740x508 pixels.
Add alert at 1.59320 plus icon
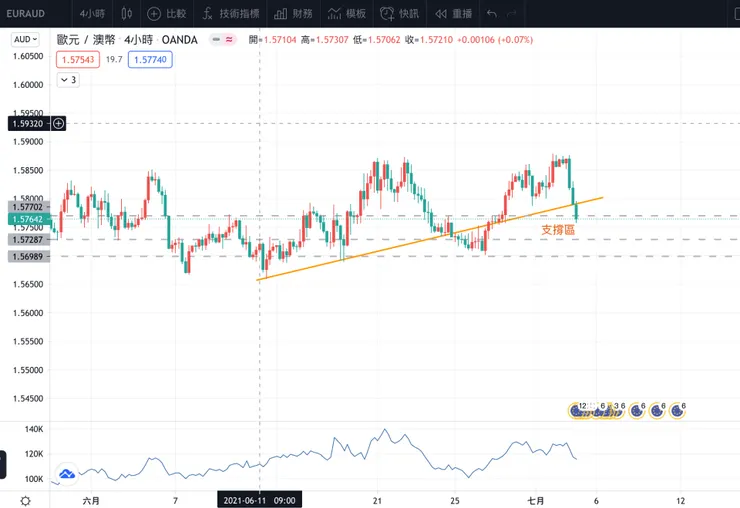click(59, 124)
